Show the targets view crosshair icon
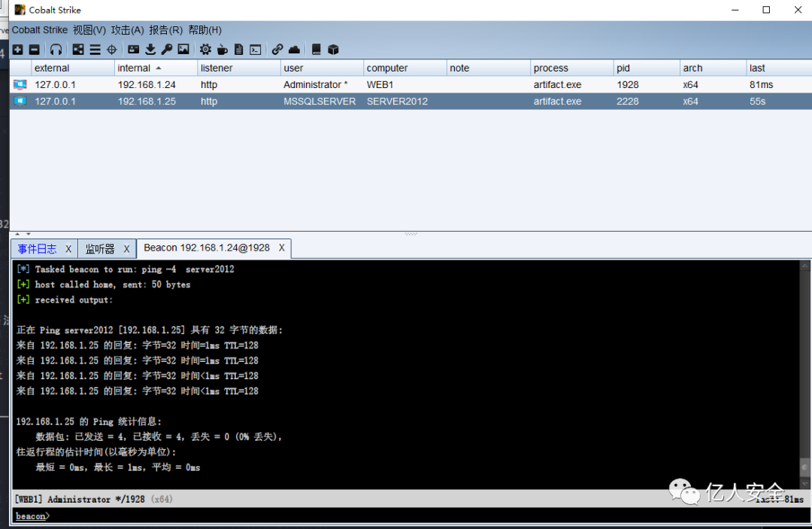Screen dimensions: 812x529 tap(111, 50)
